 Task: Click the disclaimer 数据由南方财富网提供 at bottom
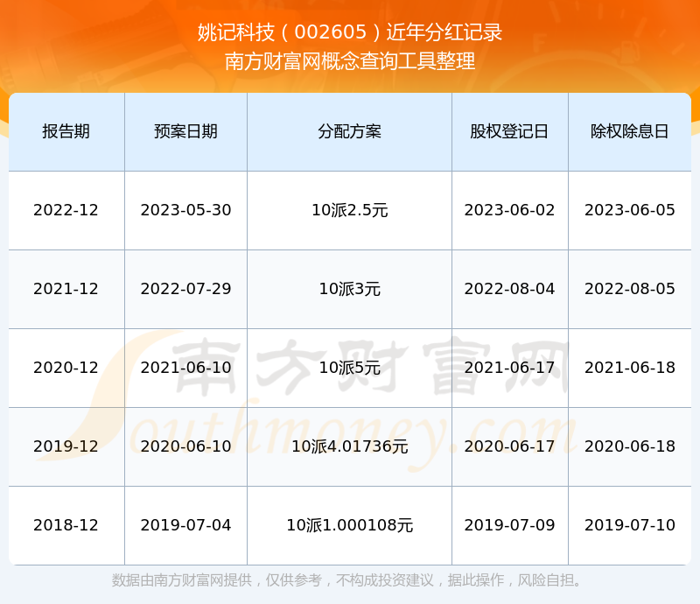[182, 580]
